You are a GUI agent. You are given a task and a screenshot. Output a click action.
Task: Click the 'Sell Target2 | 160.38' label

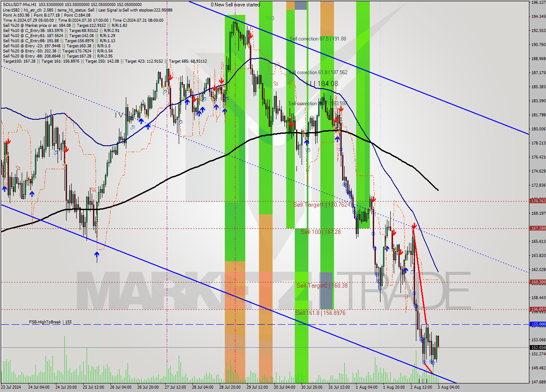(x=322, y=285)
